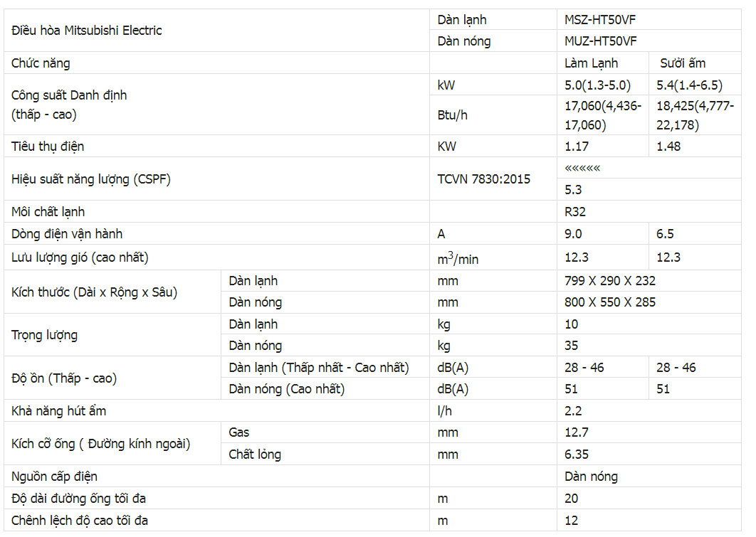Select the Sưởi ấm column header

tap(682, 63)
